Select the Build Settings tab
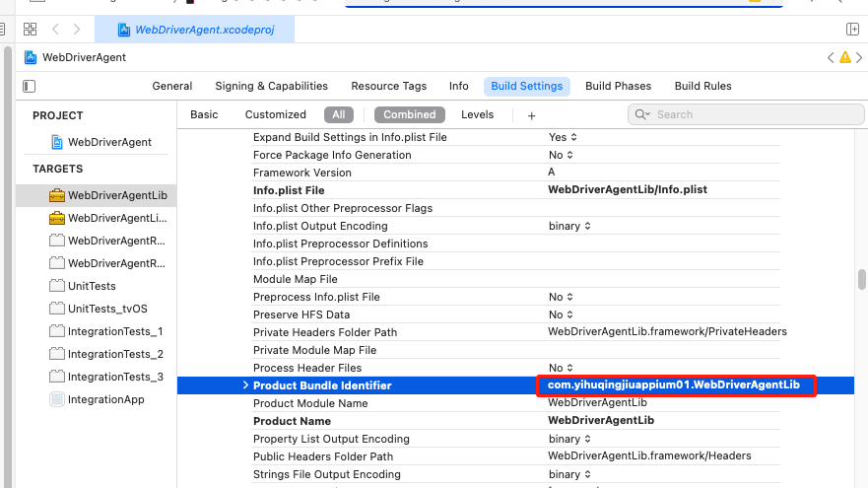 pos(526,86)
